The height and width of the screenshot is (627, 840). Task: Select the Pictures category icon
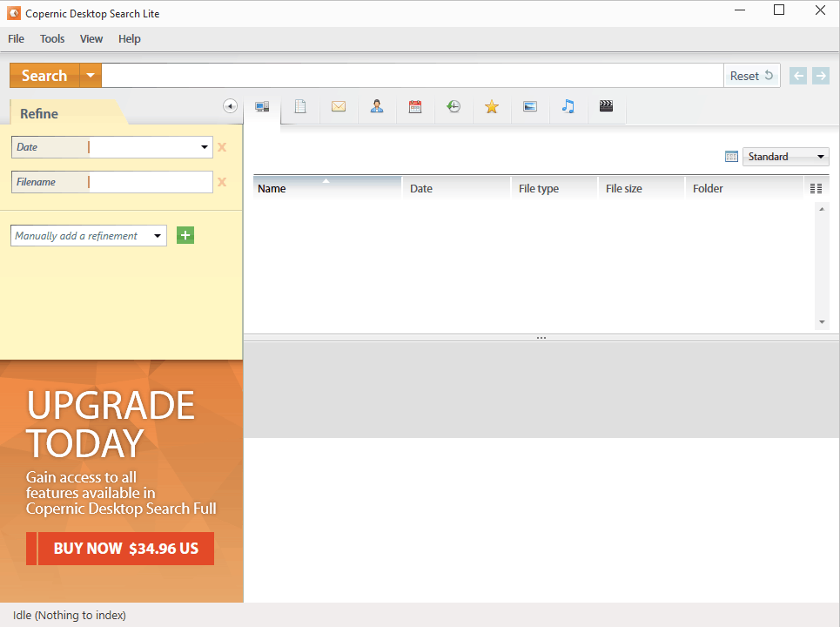tap(530, 106)
